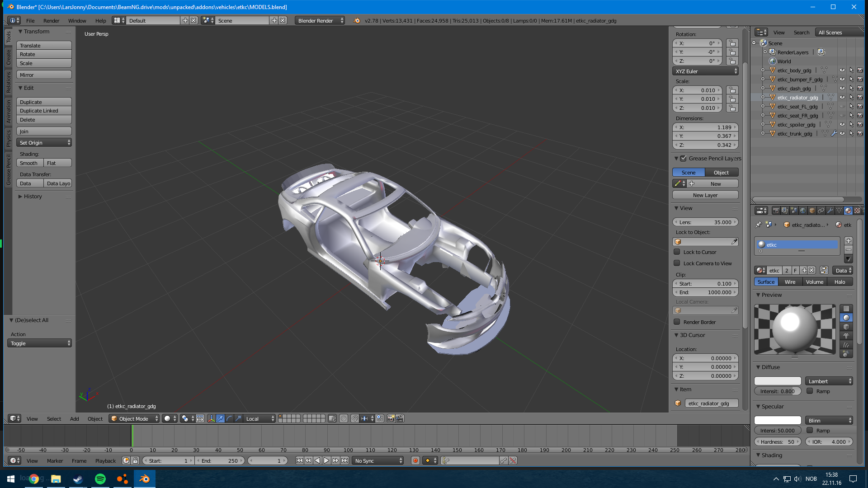Open the Render menu

tap(51, 21)
